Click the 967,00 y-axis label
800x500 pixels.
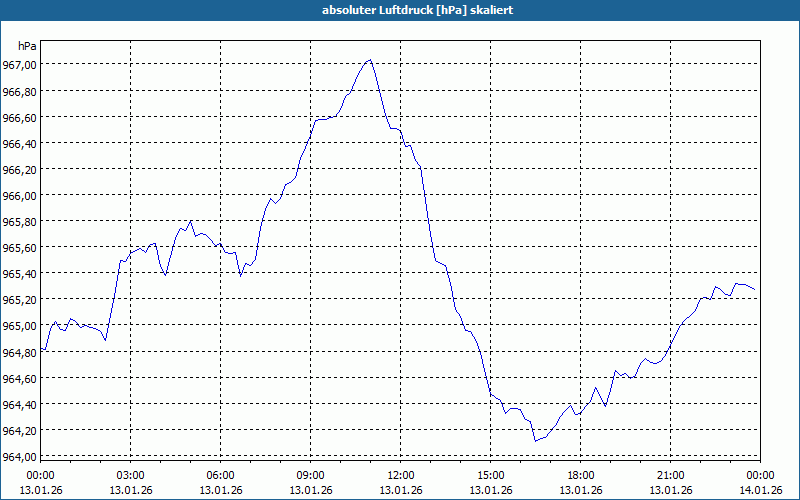[20, 65]
